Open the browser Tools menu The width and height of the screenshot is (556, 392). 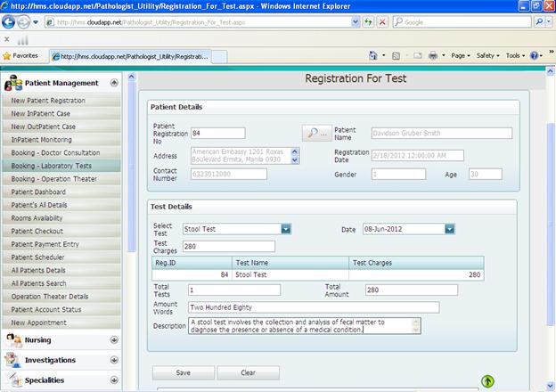515,55
